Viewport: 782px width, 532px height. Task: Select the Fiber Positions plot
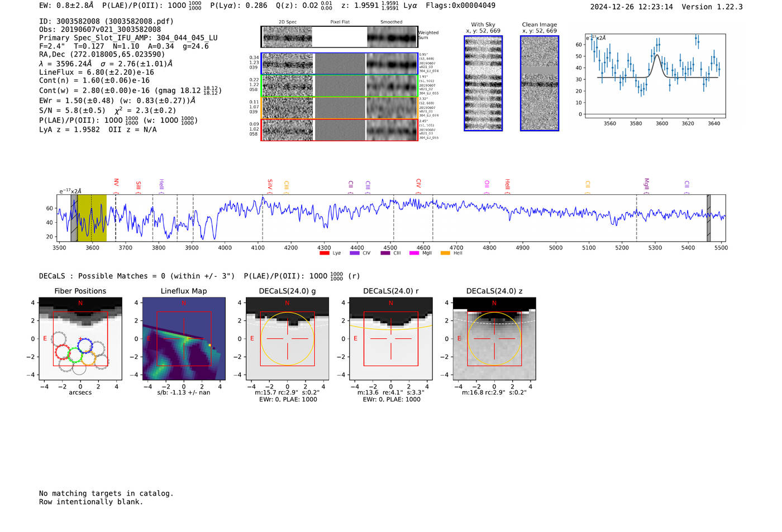tap(80, 339)
